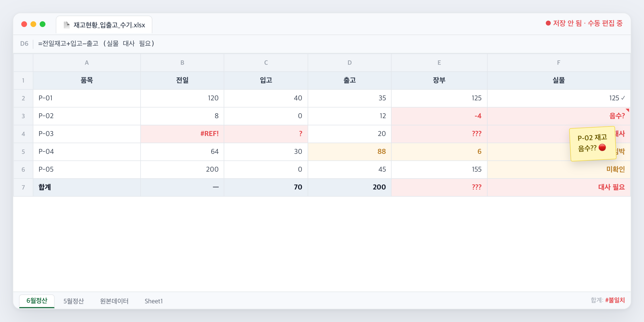The height and width of the screenshot is (322, 644).
Task: Switch to the 5월정산 sheet tab
Action: (x=74, y=301)
